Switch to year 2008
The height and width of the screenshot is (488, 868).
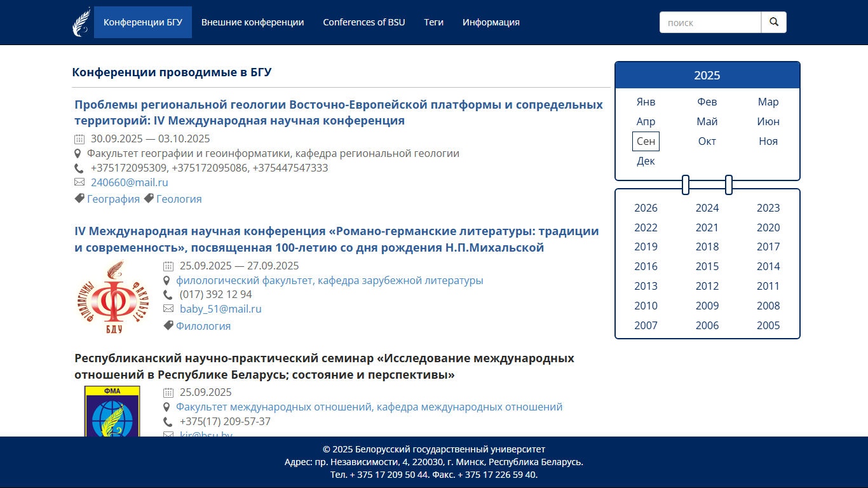point(768,306)
